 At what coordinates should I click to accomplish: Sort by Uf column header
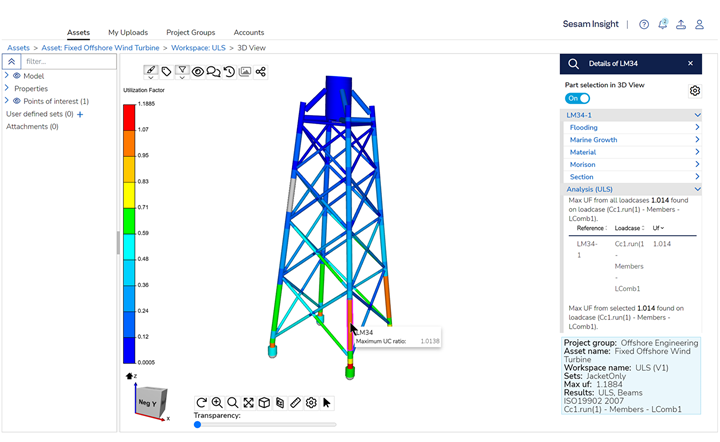click(x=658, y=228)
